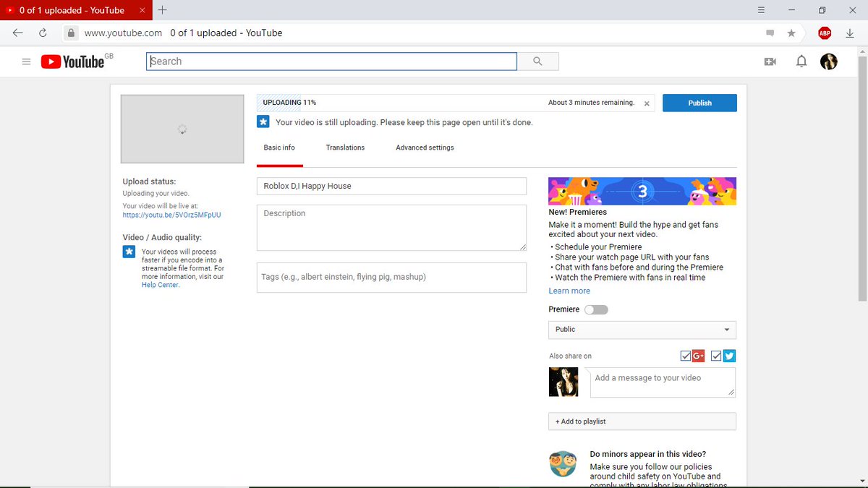
Task: Click the uploading progress bar
Action: [x=456, y=103]
